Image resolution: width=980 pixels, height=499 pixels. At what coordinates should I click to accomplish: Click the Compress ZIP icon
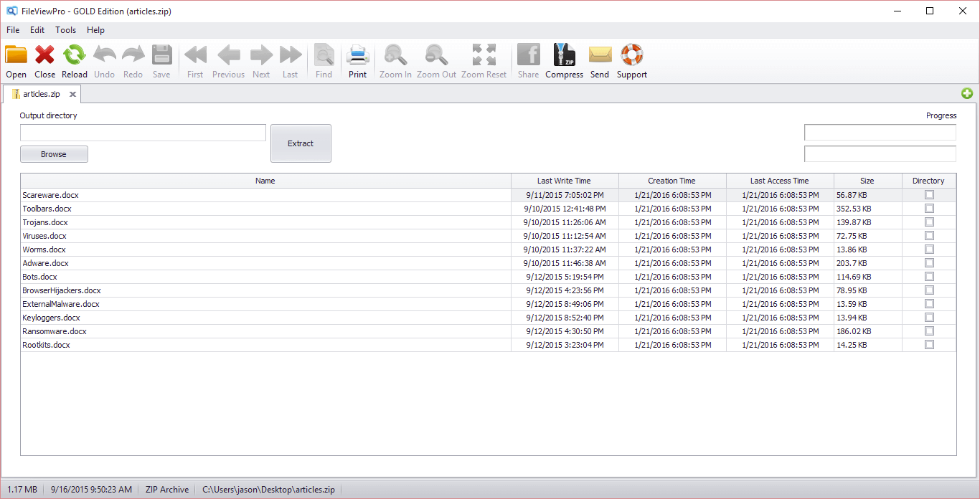point(565,55)
